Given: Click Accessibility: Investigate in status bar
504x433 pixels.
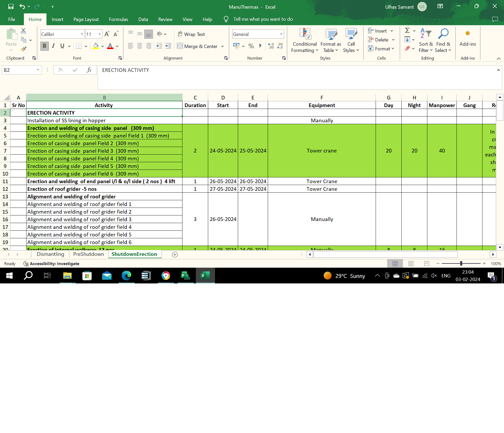Looking at the screenshot, I should pos(51,264).
